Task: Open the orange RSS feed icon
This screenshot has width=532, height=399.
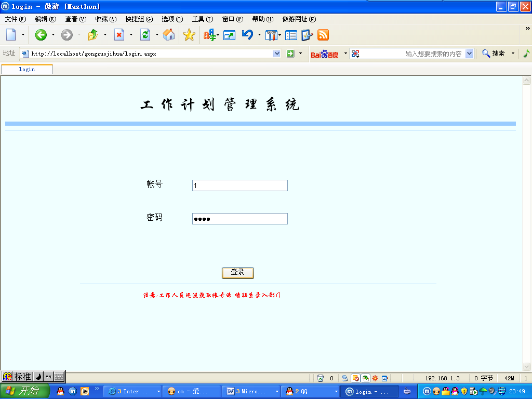Action: (323, 35)
